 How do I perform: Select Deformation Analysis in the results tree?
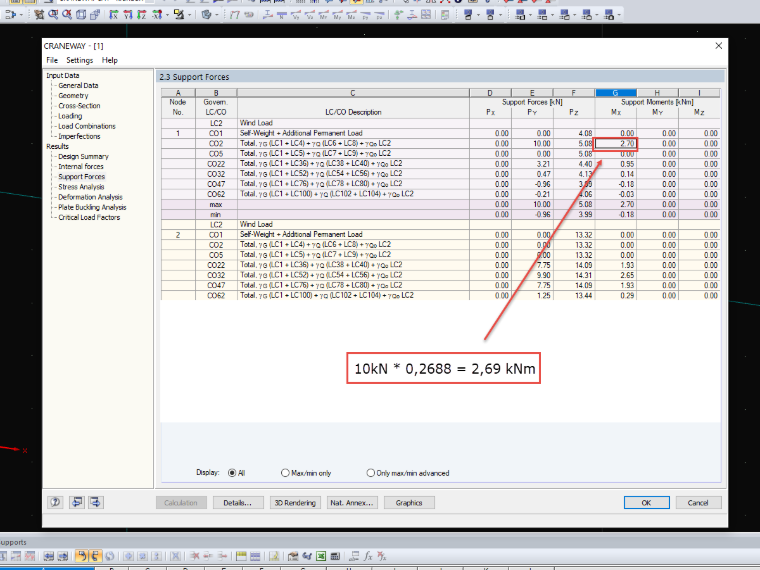pos(90,197)
